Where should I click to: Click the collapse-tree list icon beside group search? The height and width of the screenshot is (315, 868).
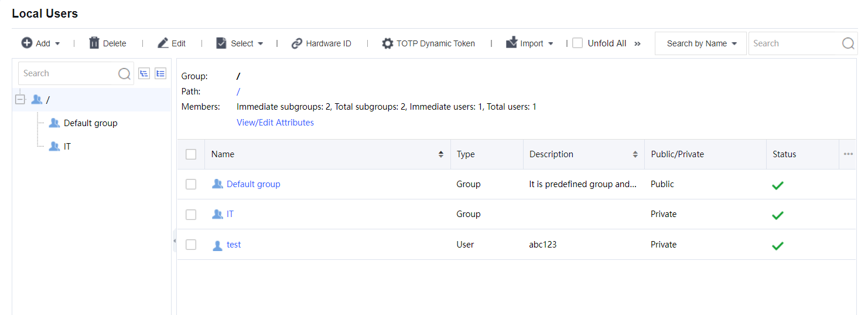[160, 73]
